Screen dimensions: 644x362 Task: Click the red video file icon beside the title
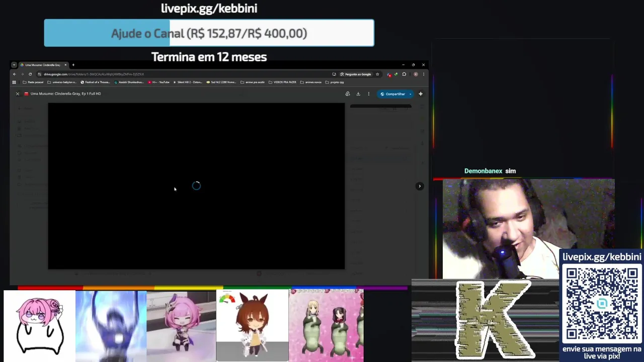pos(26,94)
